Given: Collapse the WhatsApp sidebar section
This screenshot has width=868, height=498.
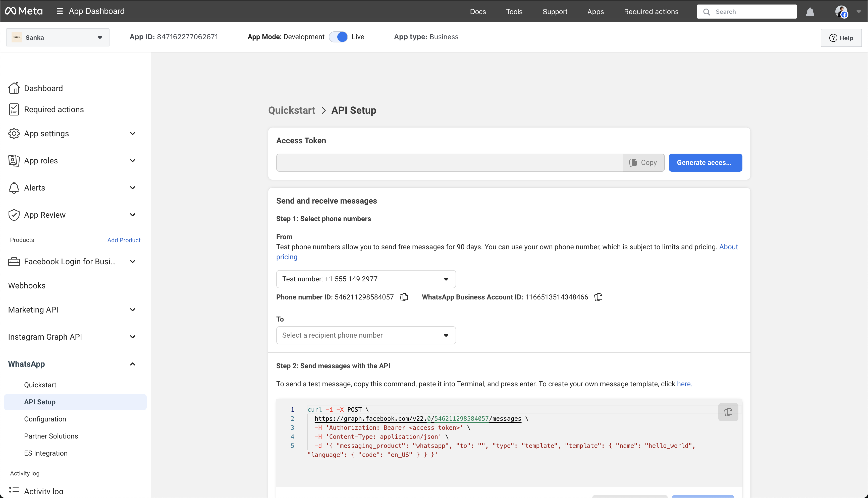Looking at the screenshot, I should (x=132, y=364).
